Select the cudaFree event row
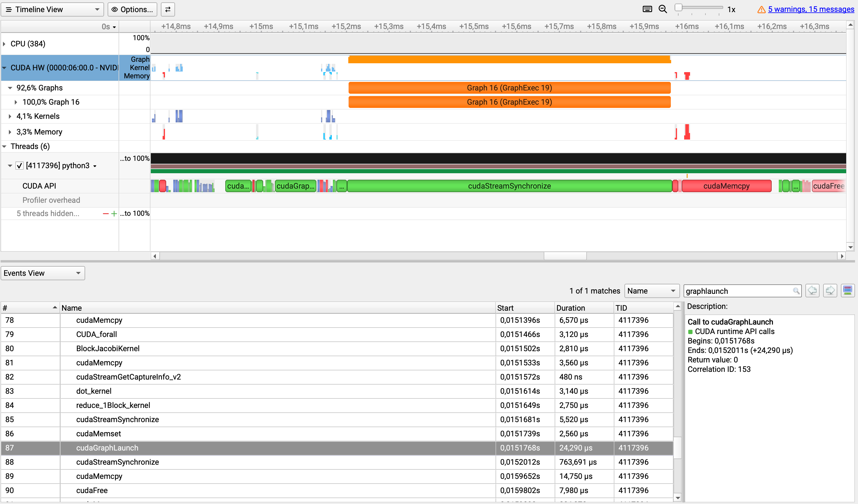Screen dimensions: 858x504 point(337,490)
